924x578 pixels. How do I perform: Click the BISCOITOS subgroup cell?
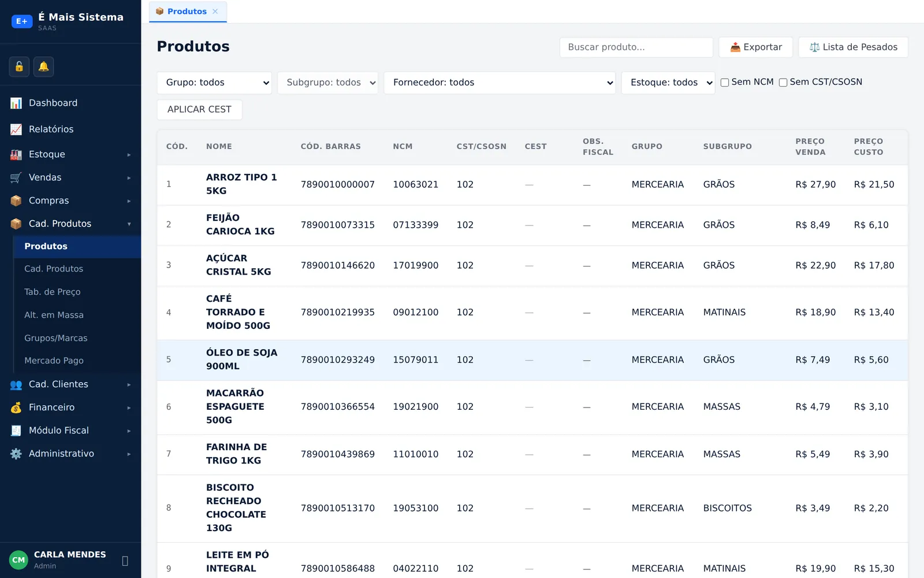[x=728, y=508]
